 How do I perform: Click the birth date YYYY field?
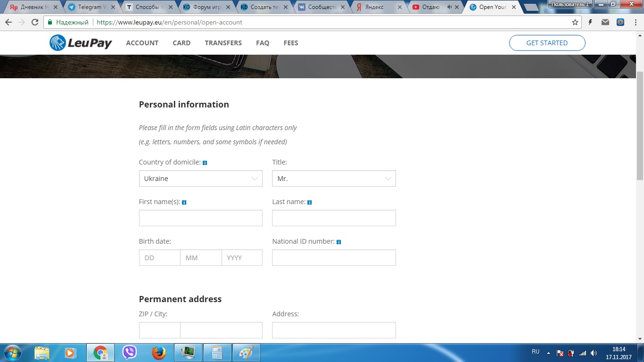click(242, 258)
